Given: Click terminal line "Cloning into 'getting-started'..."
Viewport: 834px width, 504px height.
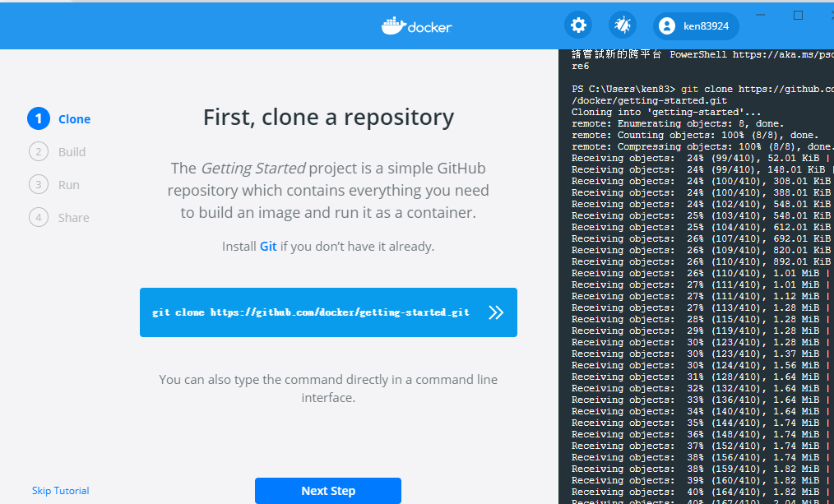Looking at the screenshot, I should pos(666,112).
